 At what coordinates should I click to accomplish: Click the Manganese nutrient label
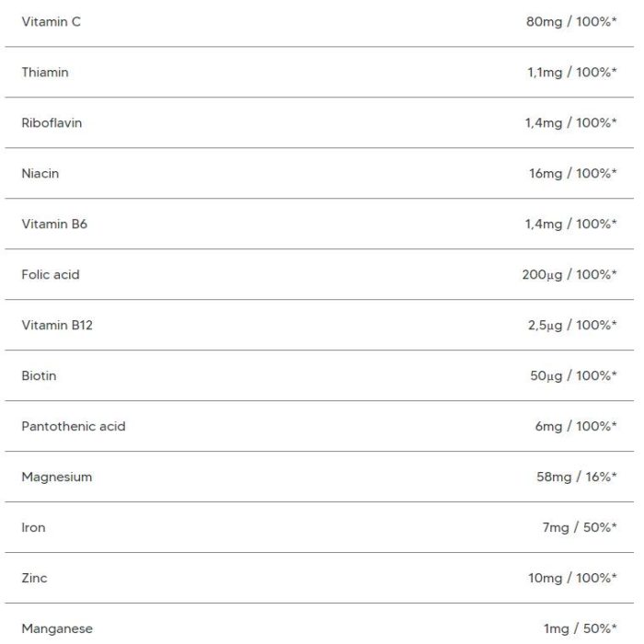click(57, 628)
